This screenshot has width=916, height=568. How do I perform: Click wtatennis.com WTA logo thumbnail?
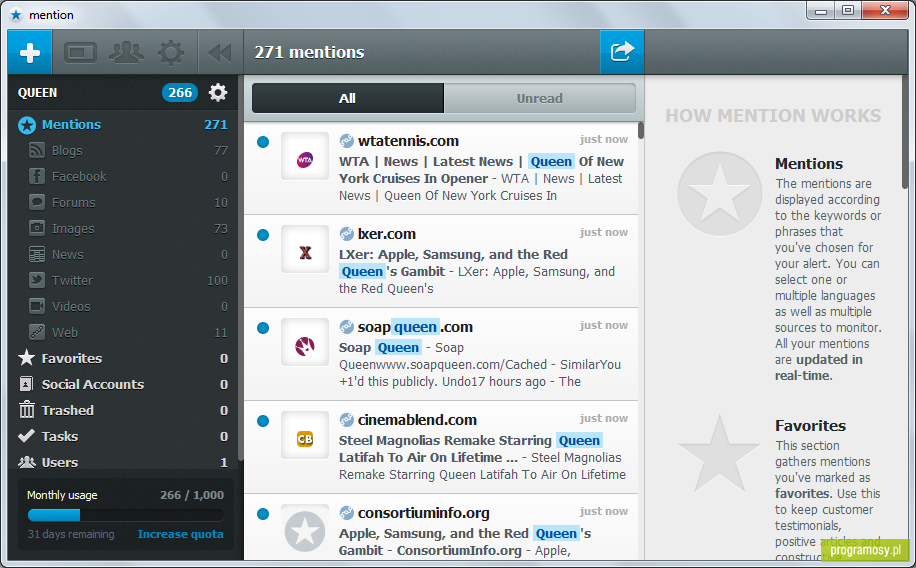click(x=305, y=157)
